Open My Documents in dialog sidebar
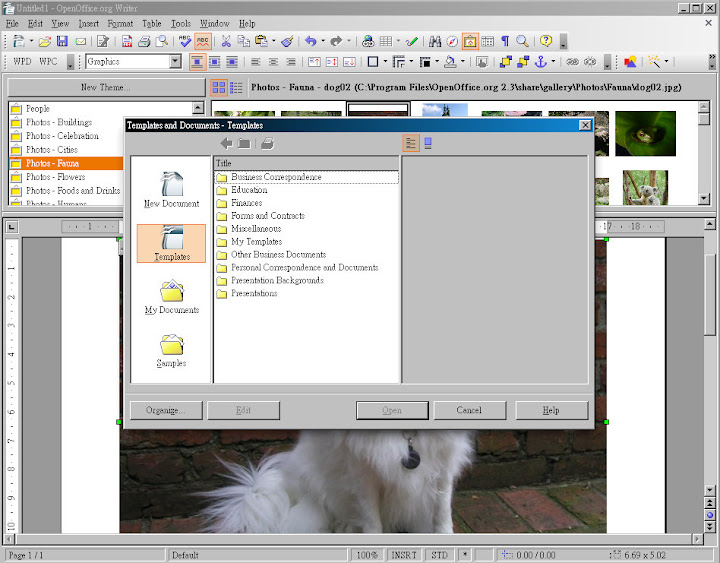The height and width of the screenshot is (563, 720). [x=171, y=297]
